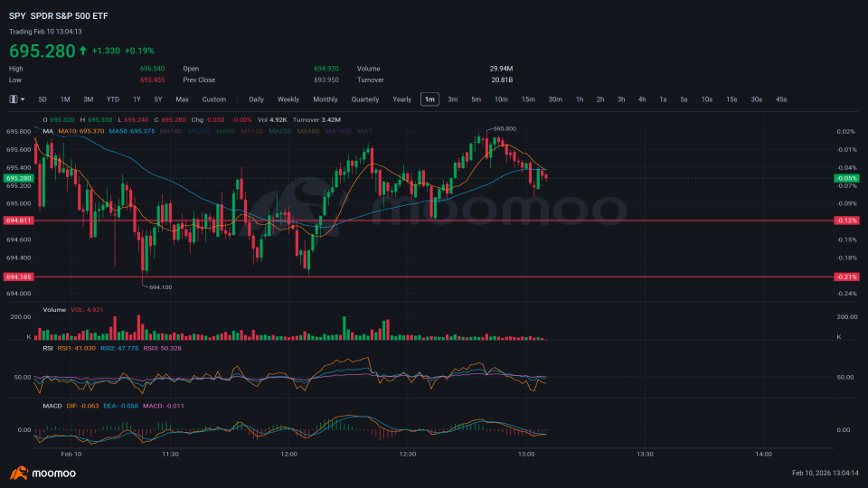Choose the 1h interval

tap(580, 99)
